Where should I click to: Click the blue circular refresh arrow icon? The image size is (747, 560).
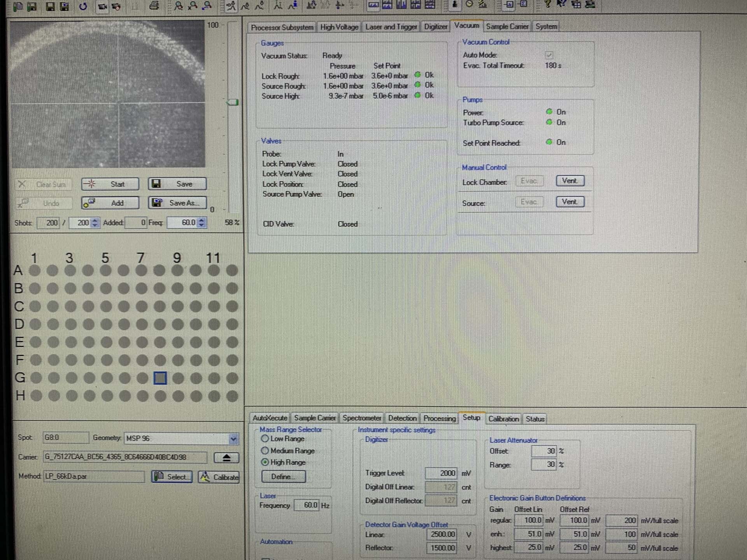coord(83,6)
